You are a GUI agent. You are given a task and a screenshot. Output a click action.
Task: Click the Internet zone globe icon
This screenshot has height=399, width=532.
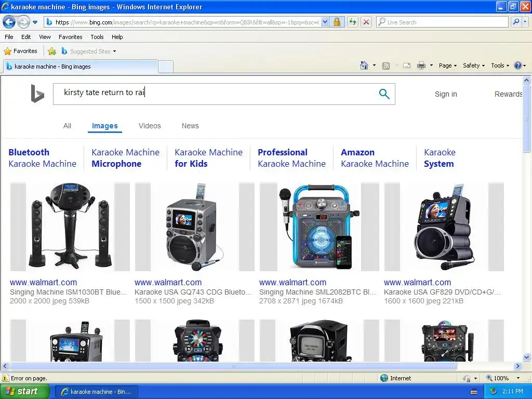pos(384,378)
